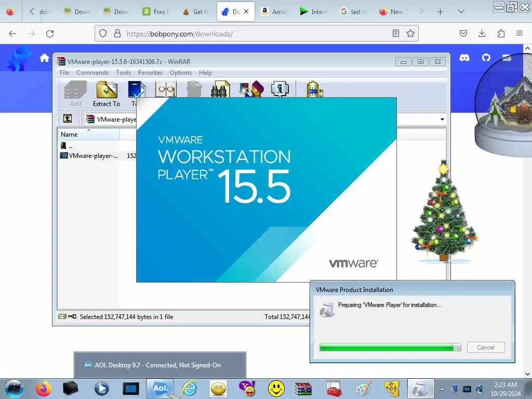Switch to the 'Intern' tab

click(x=314, y=11)
